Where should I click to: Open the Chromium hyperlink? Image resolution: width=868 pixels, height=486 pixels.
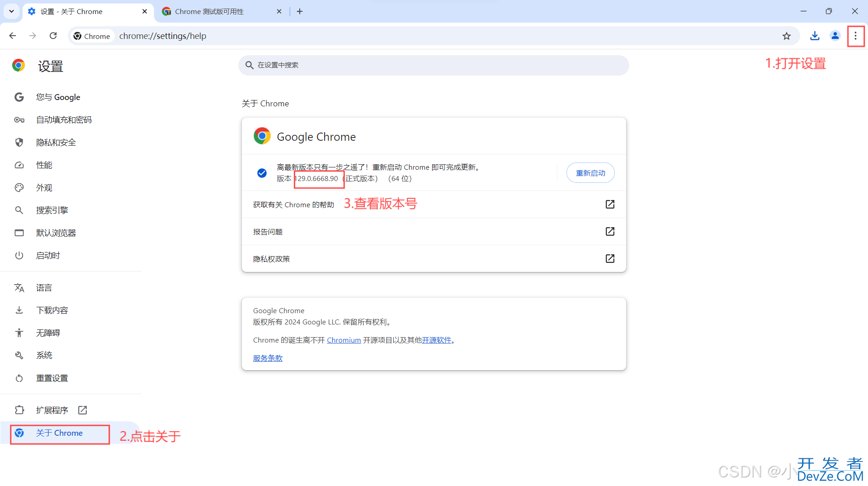[x=344, y=340]
